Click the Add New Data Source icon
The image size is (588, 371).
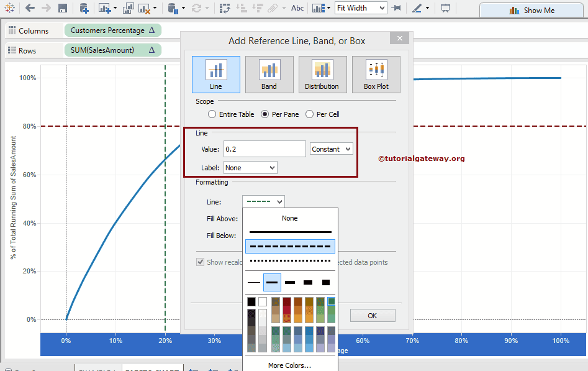(83, 9)
